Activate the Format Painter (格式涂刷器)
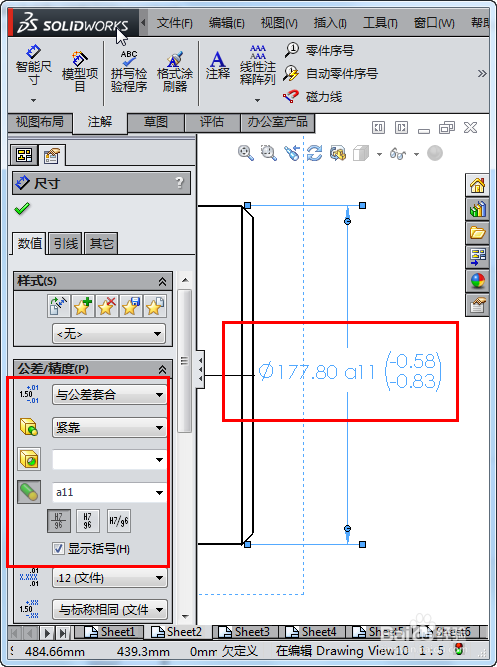This screenshot has width=497, height=667. tap(174, 71)
